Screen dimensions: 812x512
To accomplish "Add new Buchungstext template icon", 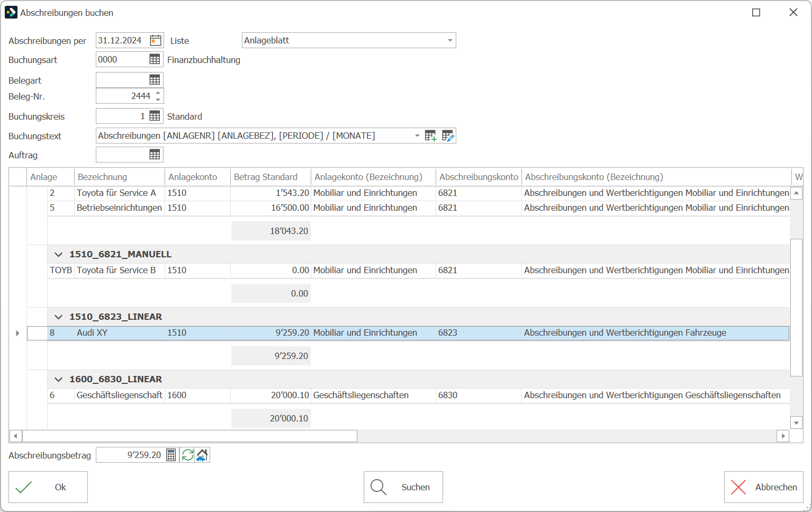I will [x=431, y=136].
